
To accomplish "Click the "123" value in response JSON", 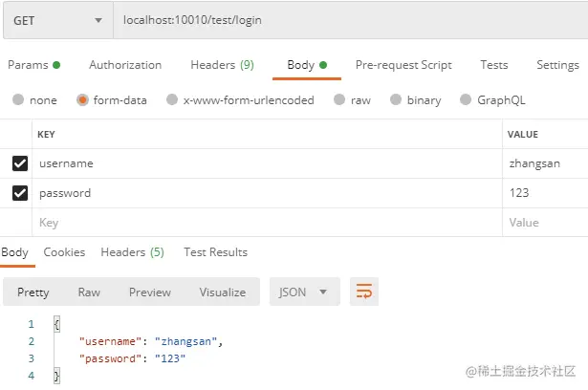I will point(170,358).
